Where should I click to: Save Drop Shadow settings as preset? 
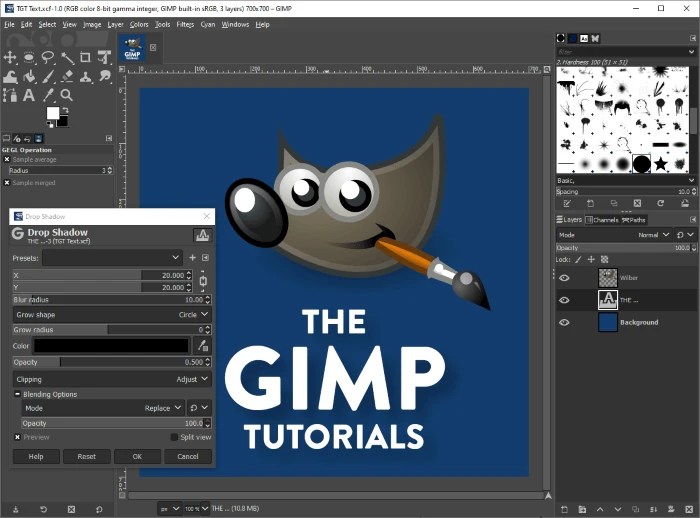[192, 258]
